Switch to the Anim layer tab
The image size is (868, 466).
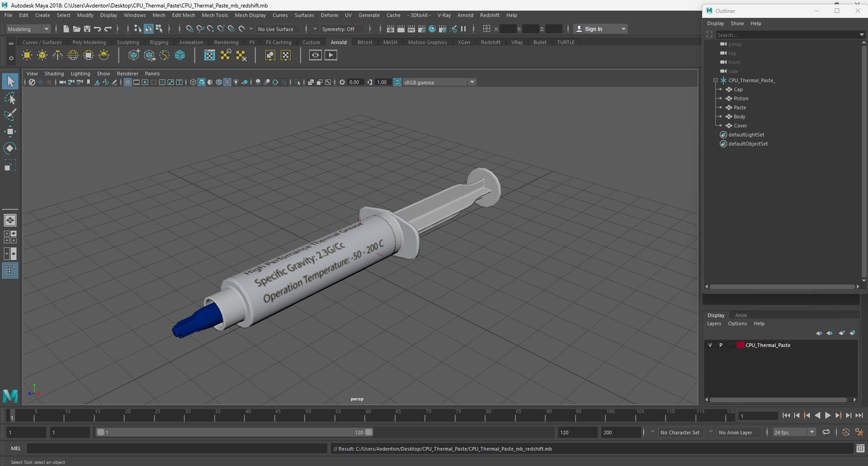(741, 315)
